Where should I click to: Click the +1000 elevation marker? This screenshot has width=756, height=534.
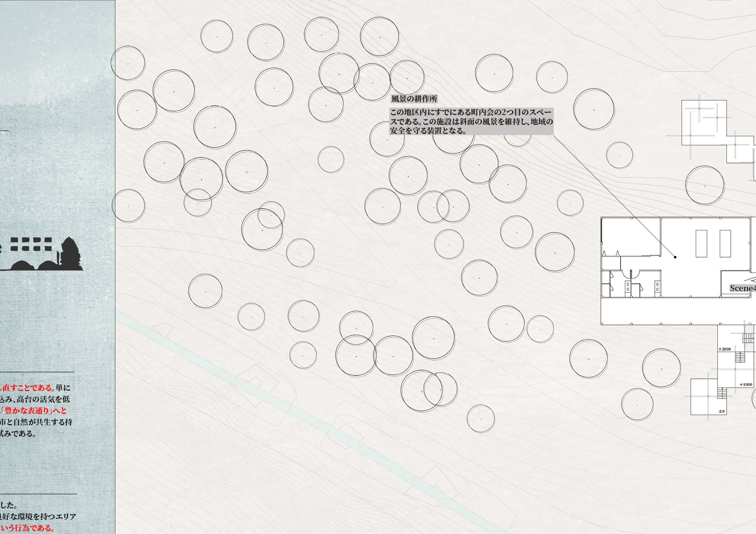(745, 384)
